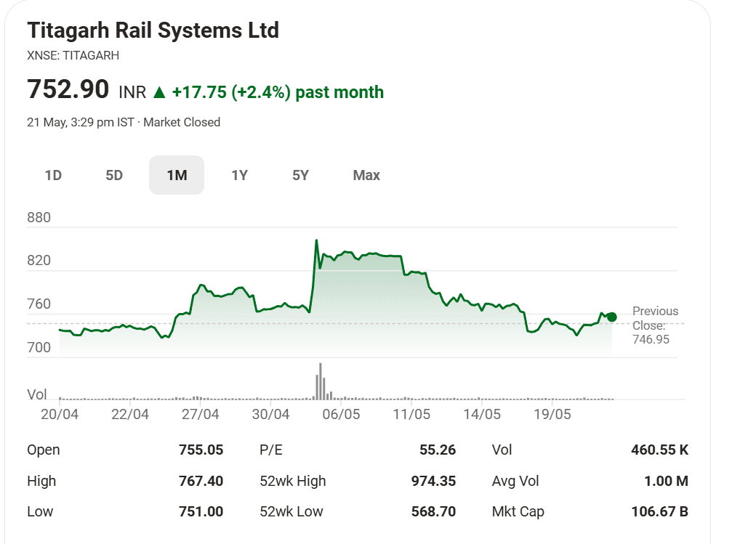Image resolution: width=756 pixels, height=544 pixels.
Task: Click the Mkt Cap value 106.67 B
Action: 659,511
